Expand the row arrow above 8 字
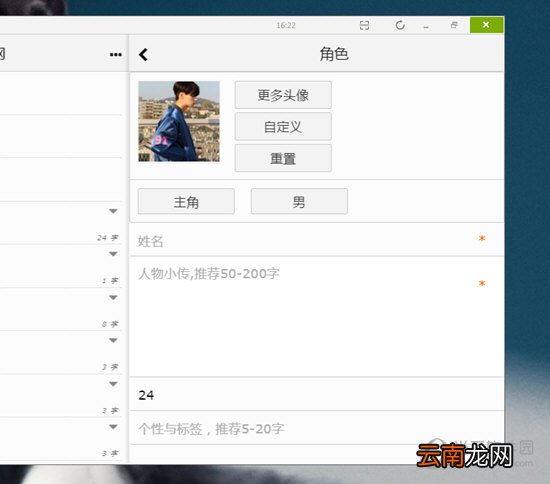Screen dimensions: 550x484 coord(113,298)
